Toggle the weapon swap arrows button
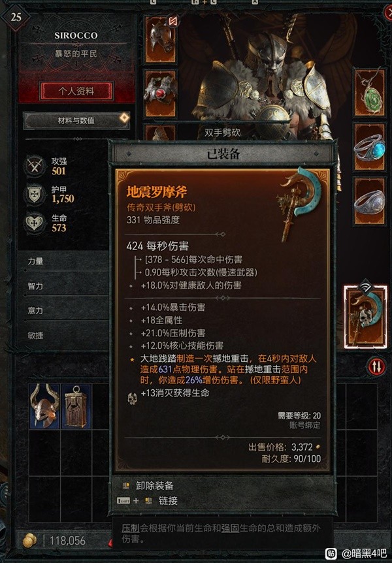392x563 pixels. tap(377, 366)
